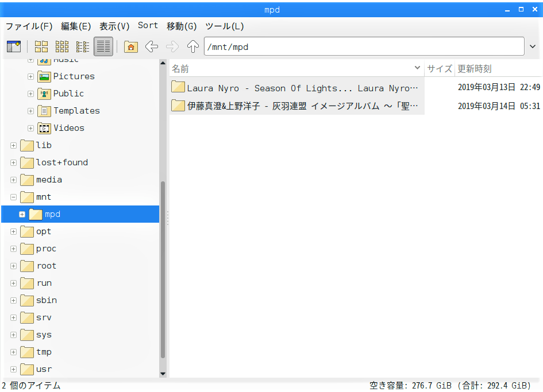This screenshot has height=392, width=543.
Task: Select the 伊藤真澄&上野洋子 folder
Action: point(302,106)
